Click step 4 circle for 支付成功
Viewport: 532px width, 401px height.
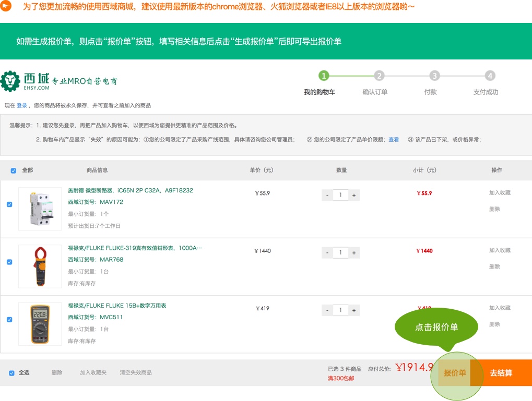point(490,76)
